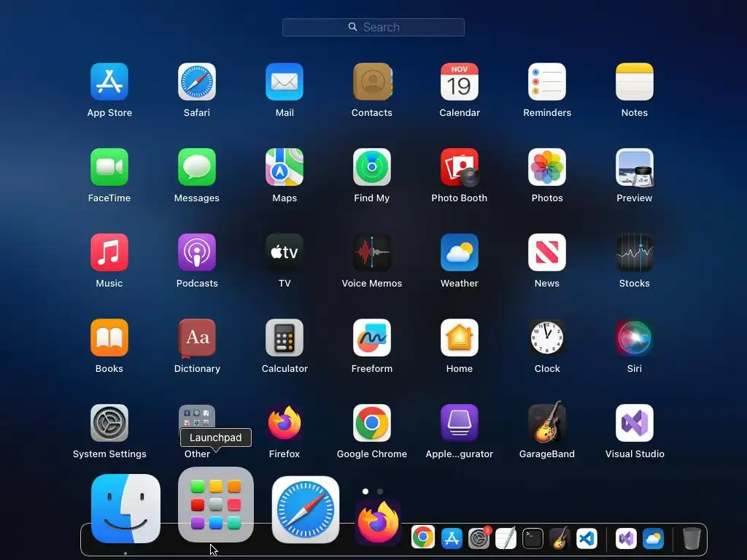Viewport: 747px width, 560px height.
Task: Launch News
Action: click(547, 252)
